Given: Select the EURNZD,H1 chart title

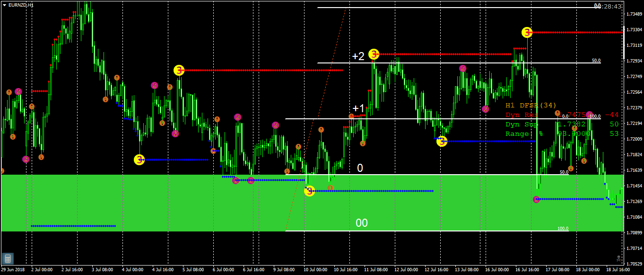Looking at the screenshot, I should (21, 5).
